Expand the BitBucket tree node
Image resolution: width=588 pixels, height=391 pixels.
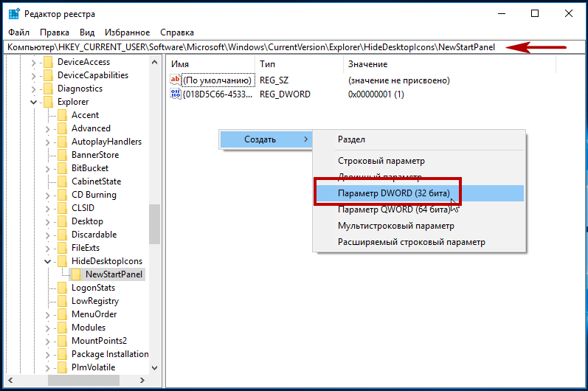pyautogui.click(x=47, y=169)
